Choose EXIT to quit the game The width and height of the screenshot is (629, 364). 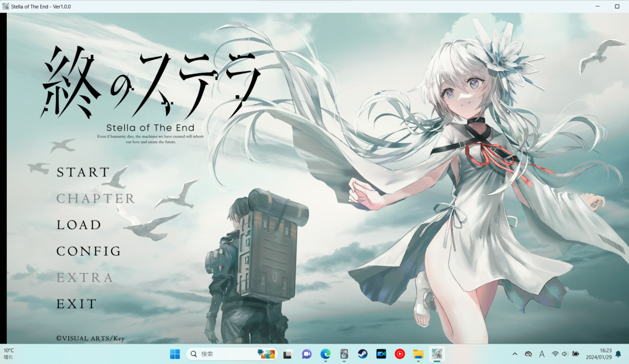point(77,304)
